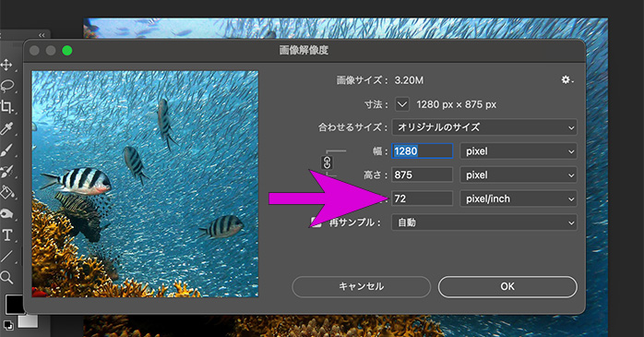Open the 自動 resample method dropdown
The height and width of the screenshot is (337, 644).
(x=484, y=223)
